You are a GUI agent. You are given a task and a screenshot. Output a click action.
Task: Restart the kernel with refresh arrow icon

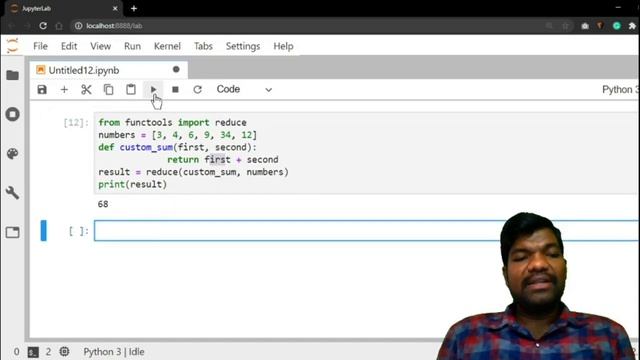(198, 89)
